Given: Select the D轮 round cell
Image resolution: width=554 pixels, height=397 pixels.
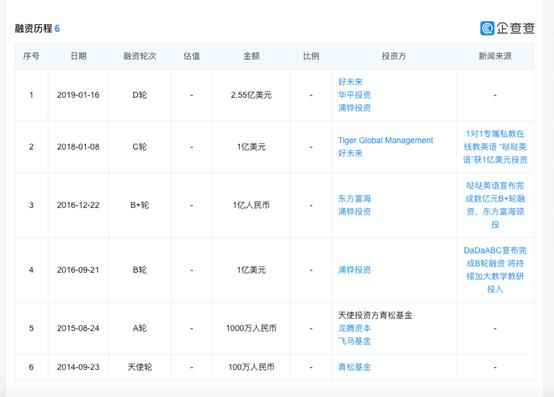Looking at the screenshot, I should tap(140, 95).
